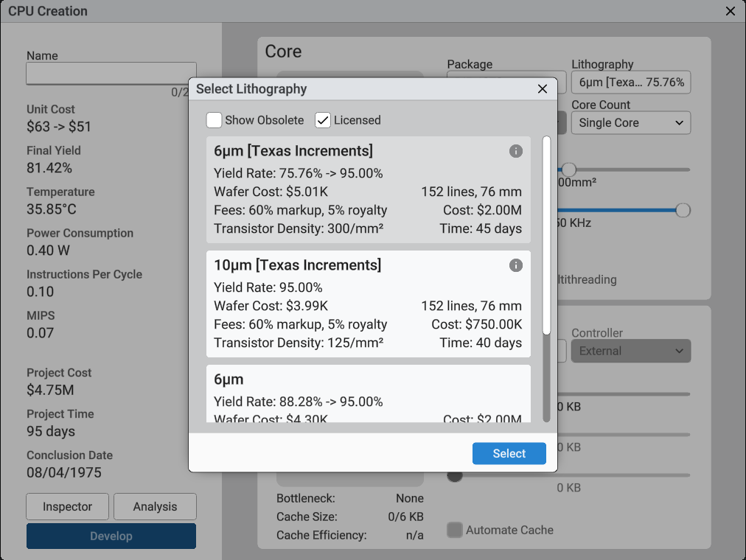Open the Lithography selector field
This screenshot has width=746, height=560.
point(631,83)
